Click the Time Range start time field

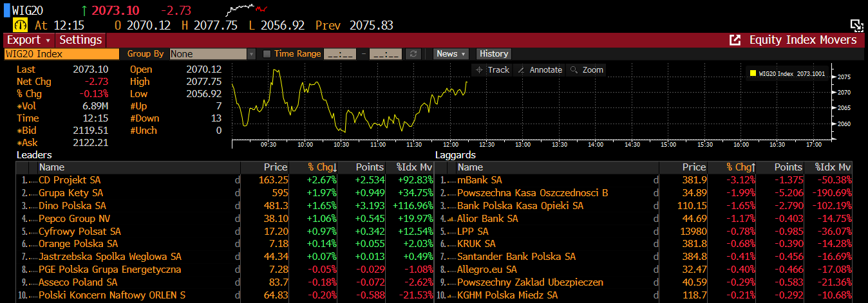pos(340,54)
